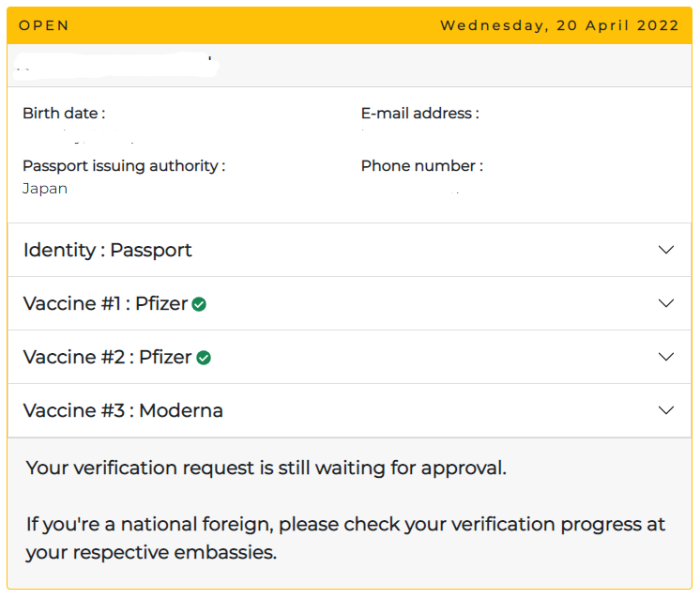
Task: Click the redacted applicant name area
Action: 116,66
